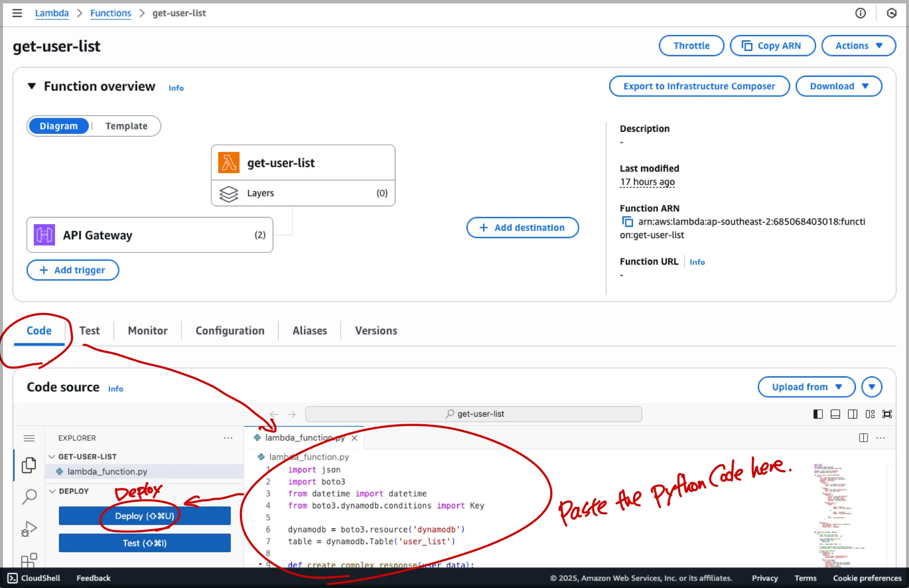The height and width of the screenshot is (588, 909).
Task: Select the lambda_function.py editor tab
Action: tap(305, 438)
